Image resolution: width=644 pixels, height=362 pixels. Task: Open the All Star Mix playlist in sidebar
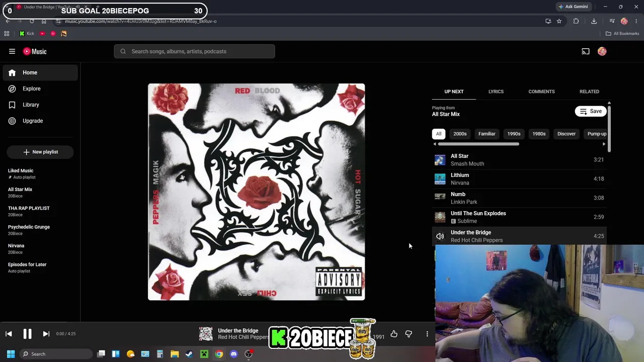click(x=40, y=193)
